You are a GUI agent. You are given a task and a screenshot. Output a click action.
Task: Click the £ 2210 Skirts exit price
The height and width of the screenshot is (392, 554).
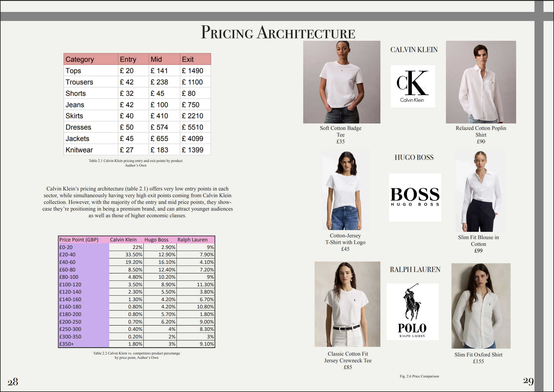pyautogui.click(x=193, y=116)
